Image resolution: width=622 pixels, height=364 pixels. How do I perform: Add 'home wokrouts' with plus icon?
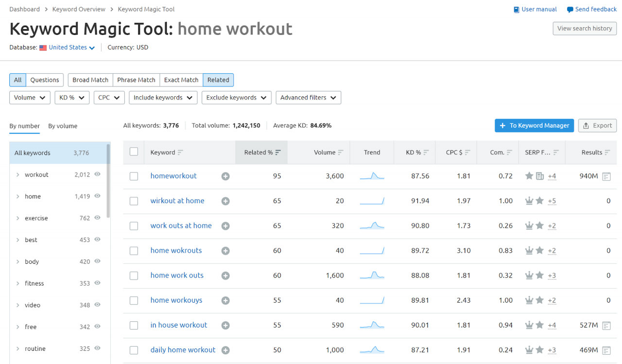tap(225, 251)
